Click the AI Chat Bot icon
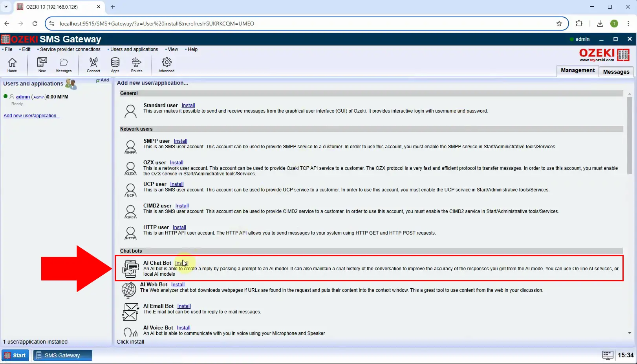The width and height of the screenshot is (637, 364). (130, 269)
